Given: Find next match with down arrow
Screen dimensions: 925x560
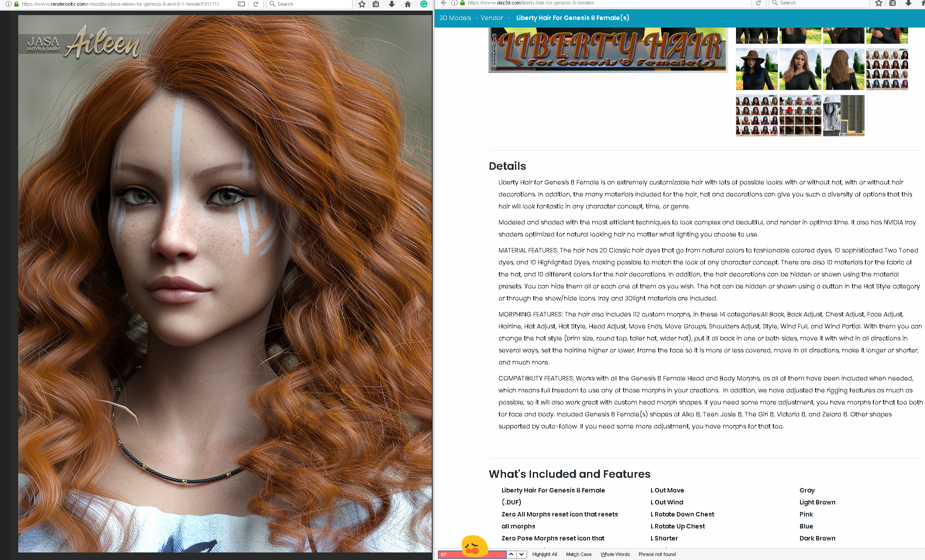Looking at the screenshot, I should (x=521, y=554).
